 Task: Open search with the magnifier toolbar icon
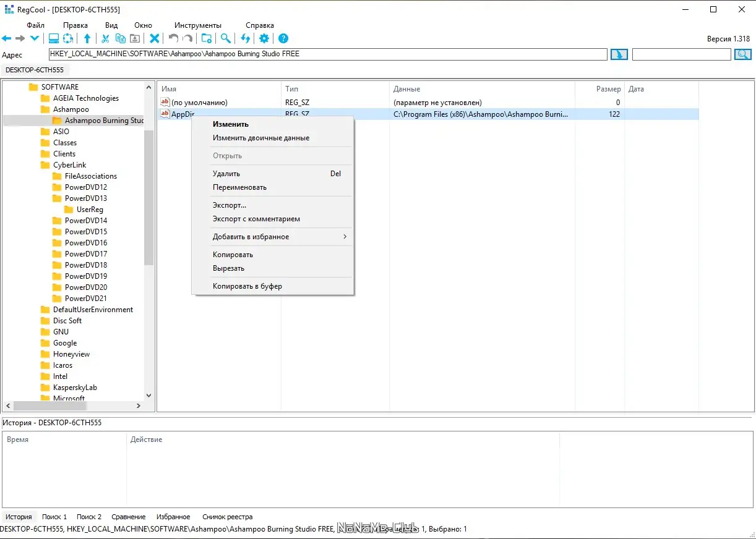226,38
